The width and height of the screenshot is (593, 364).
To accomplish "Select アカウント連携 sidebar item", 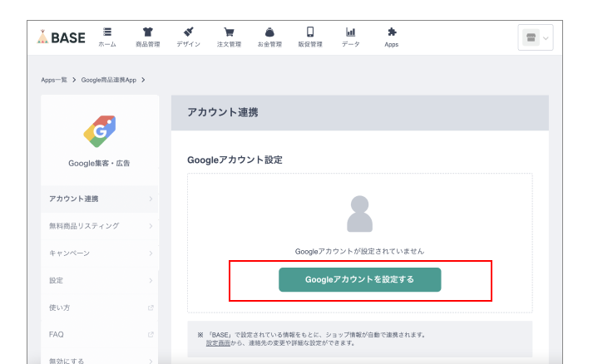I will click(100, 199).
